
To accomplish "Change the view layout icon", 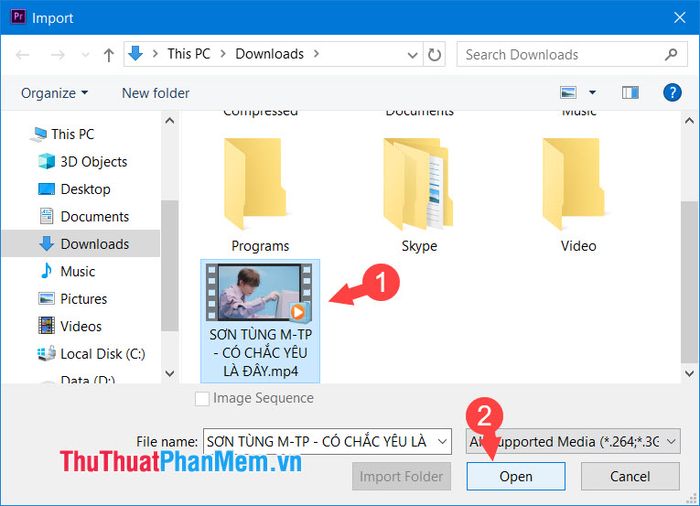I will click(568, 92).
